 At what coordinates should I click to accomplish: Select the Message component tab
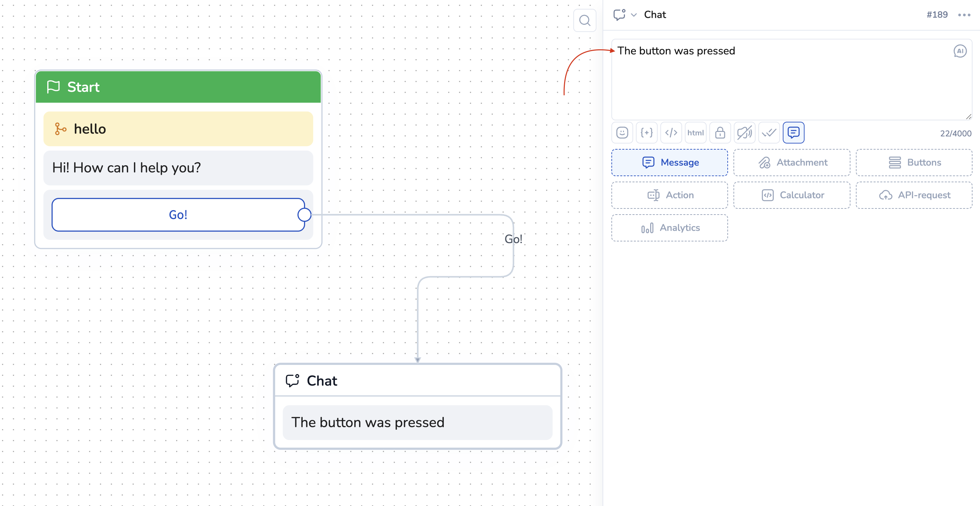669,163
